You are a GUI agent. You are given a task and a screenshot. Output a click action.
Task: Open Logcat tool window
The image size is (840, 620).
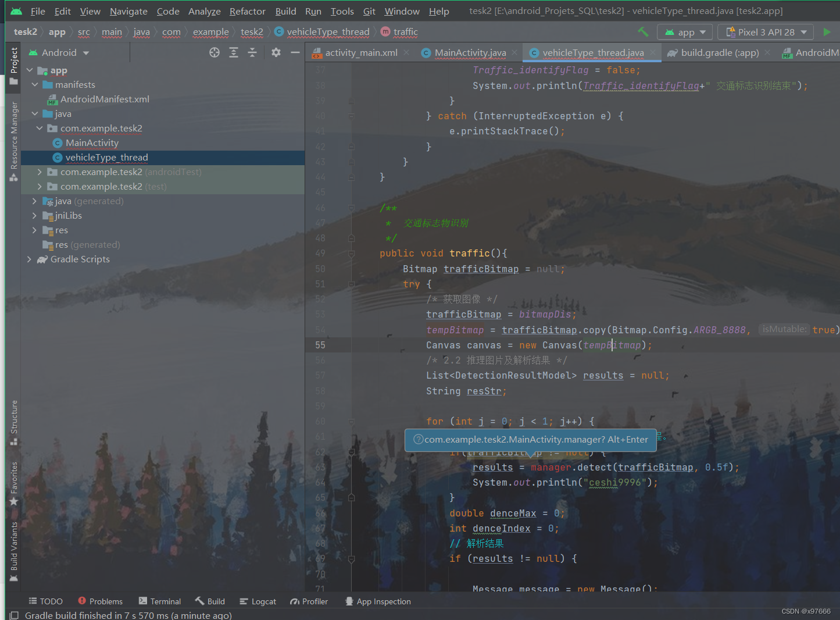click(x=258, y=601)
